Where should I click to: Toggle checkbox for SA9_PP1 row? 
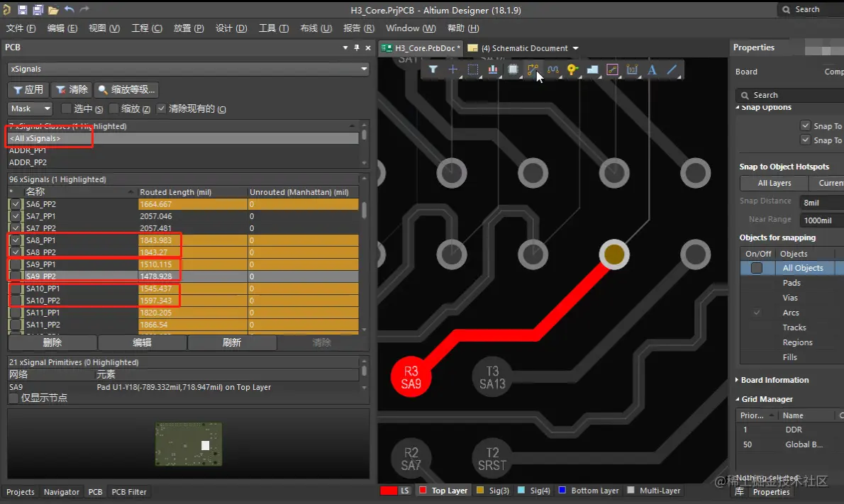[16, 264]
